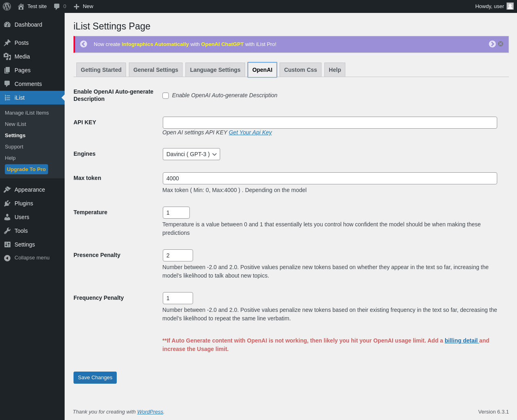517x420 pixels.
Task: Open Dashboard in the sidebar
Action: click(x=32, y=25)
